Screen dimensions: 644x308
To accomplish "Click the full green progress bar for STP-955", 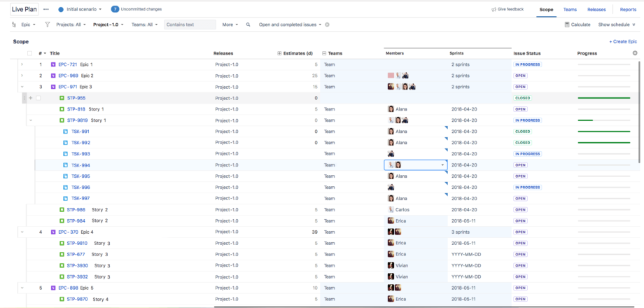I will point(603,98).
